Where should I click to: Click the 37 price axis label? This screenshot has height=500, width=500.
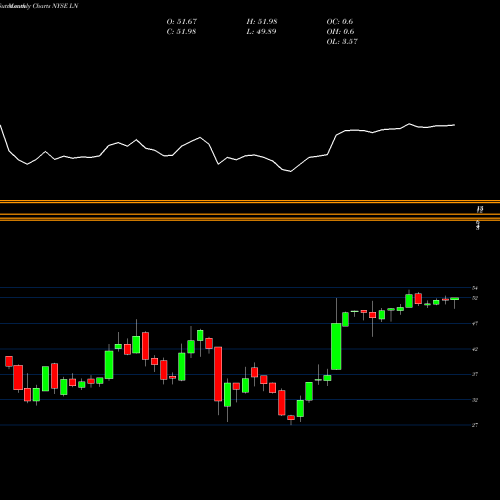click(475, 374)
